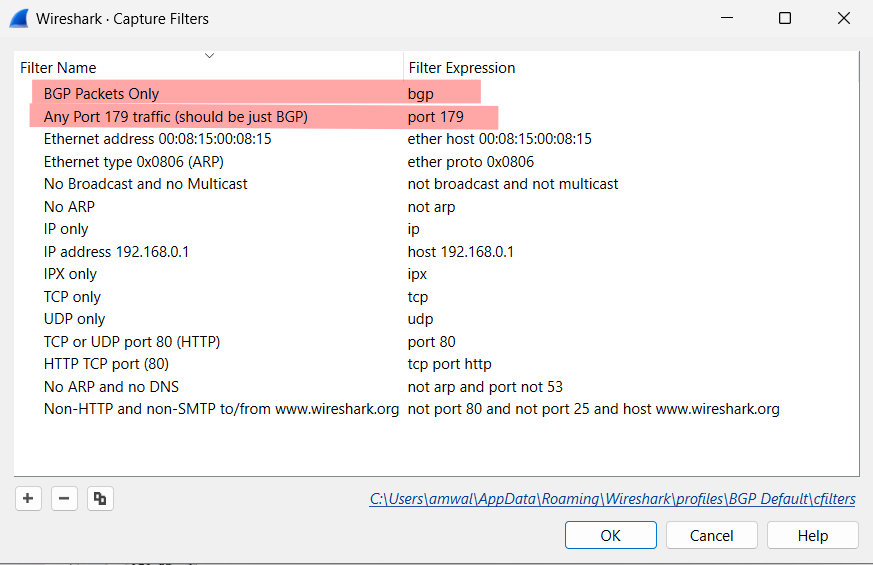Select 'Ethernet type 0x0806 (ARP)' filter name

tap(134, 162)
